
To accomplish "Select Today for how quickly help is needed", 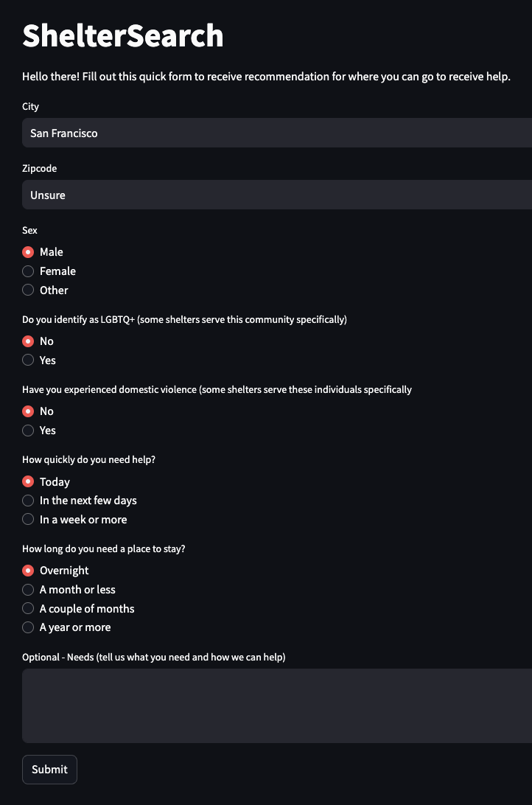I will 29,482.
